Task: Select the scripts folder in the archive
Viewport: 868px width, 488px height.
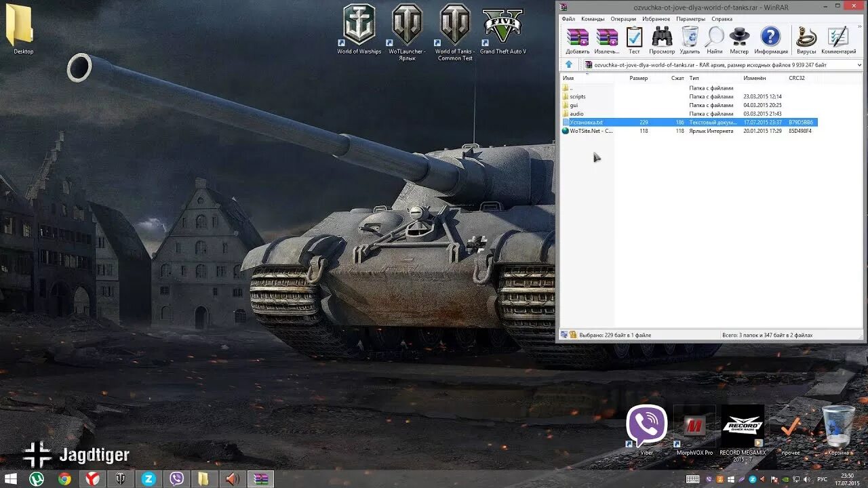Action: pos(689,96)
